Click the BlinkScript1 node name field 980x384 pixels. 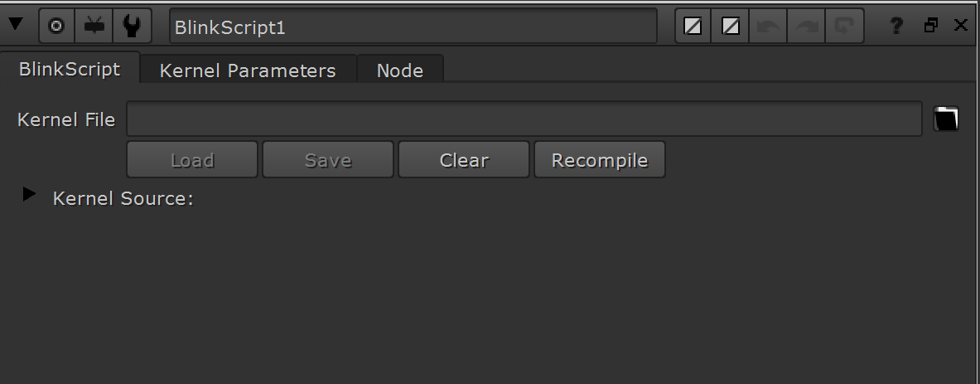pyautogui.click(x=413, y=27)
